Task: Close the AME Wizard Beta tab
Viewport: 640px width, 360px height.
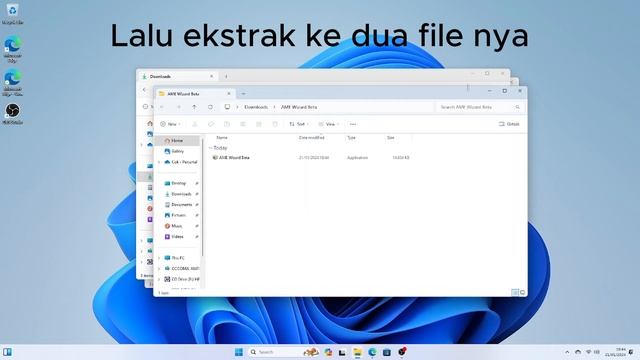Action: [229, 94]
